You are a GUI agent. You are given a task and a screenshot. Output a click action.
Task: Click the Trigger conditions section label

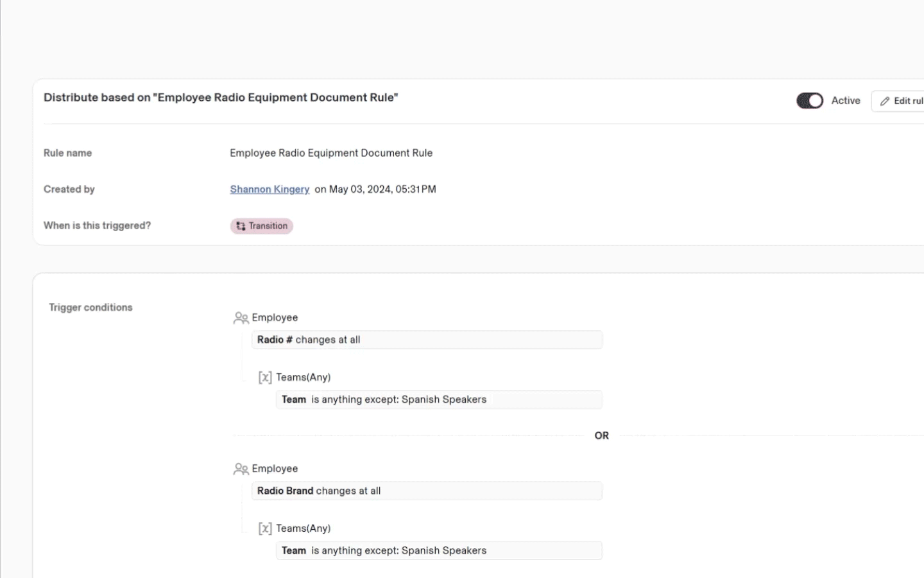pos(90,308)
